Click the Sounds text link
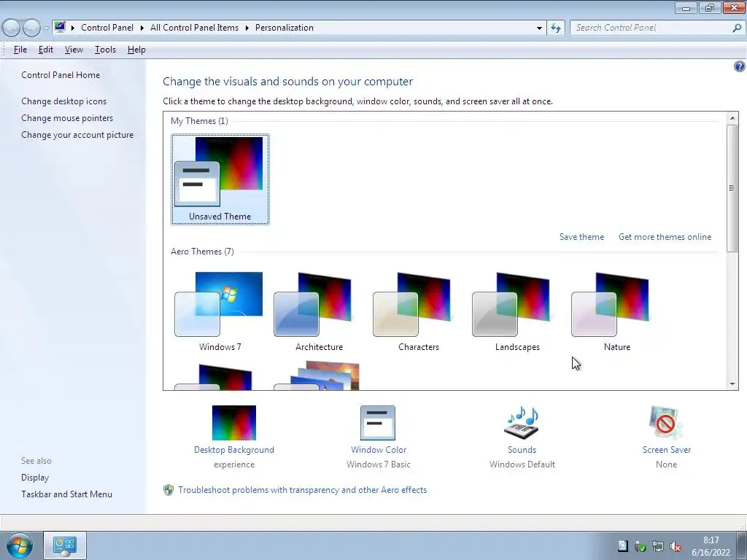Viewport: 747px width, 560px height. point(522,449)
